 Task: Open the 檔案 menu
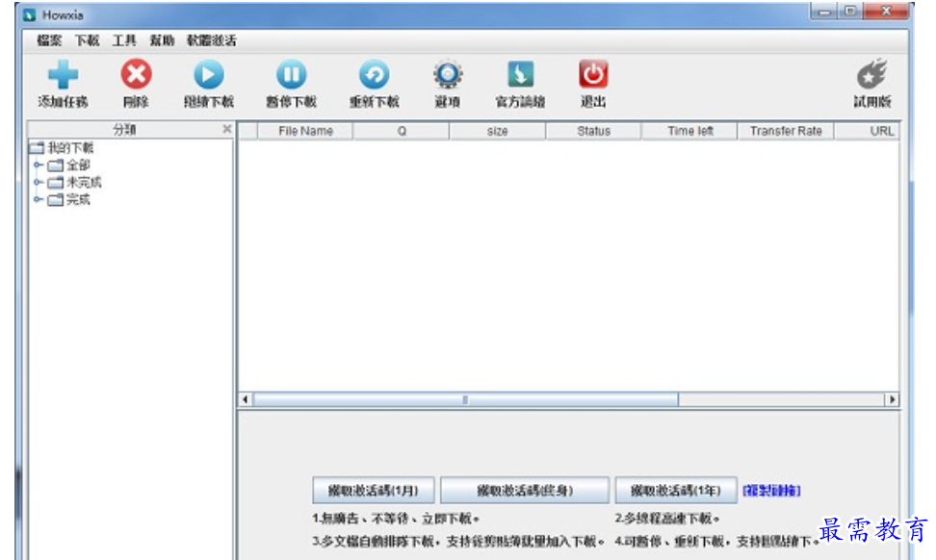point(49,40)
